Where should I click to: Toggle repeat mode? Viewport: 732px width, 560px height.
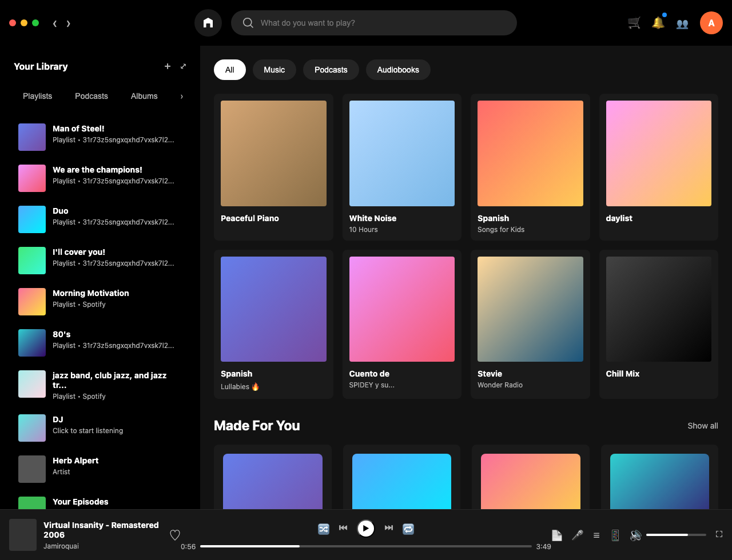click(408, 529)
